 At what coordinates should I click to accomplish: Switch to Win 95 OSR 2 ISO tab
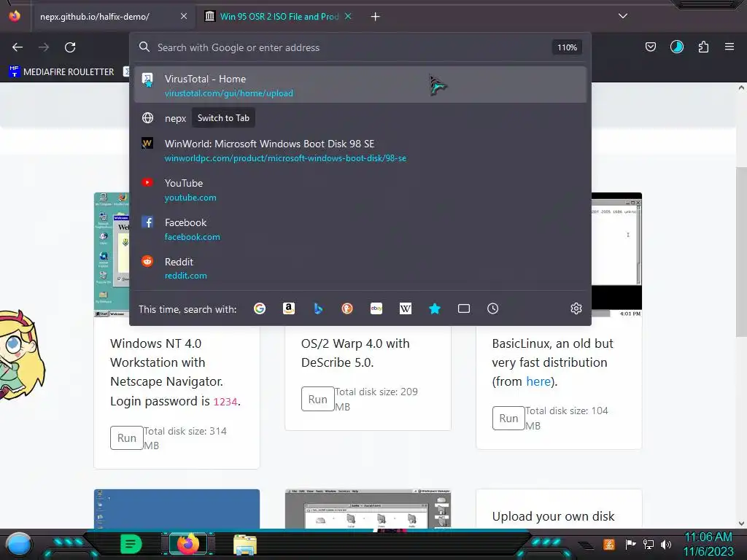tap(278, 17)
